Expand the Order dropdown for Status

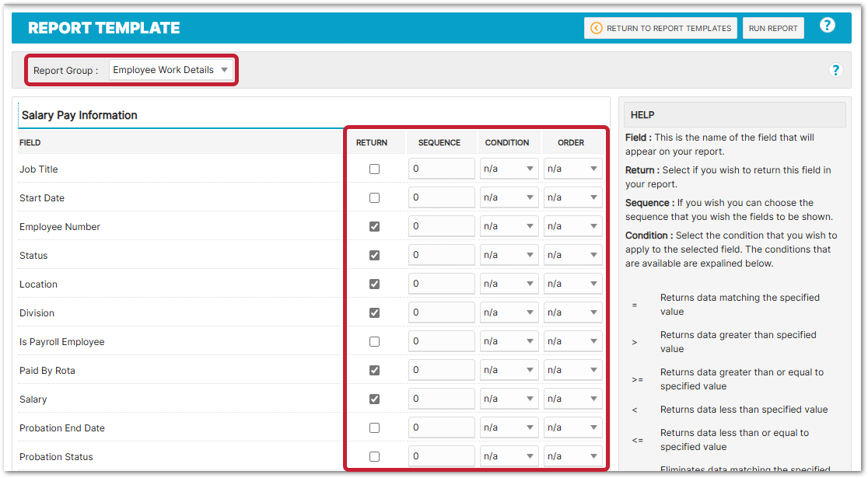click(x=572, y=255)
